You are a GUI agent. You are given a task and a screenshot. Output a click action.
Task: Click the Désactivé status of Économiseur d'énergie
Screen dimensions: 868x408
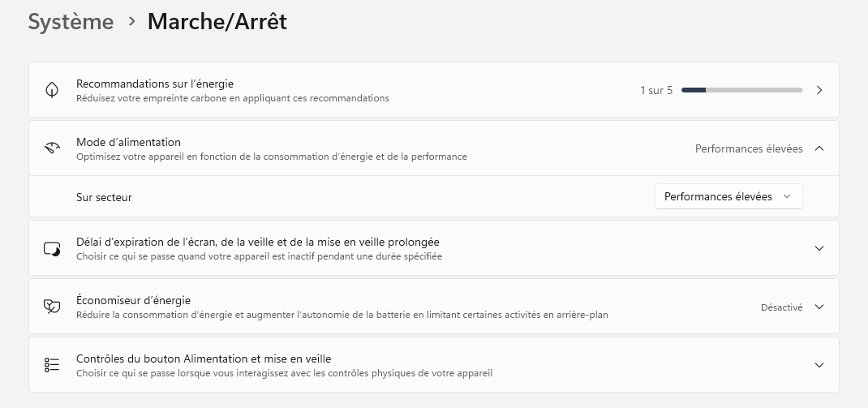coord(781,307)
